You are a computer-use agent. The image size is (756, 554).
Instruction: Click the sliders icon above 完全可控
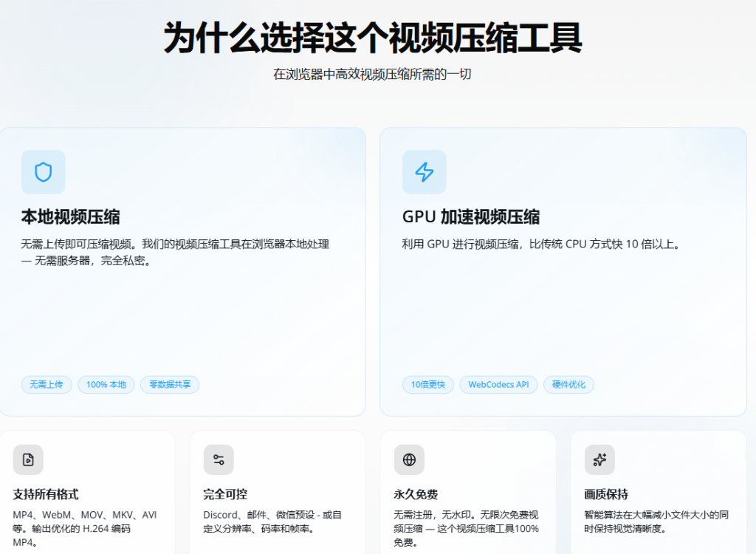coord(219,459)
